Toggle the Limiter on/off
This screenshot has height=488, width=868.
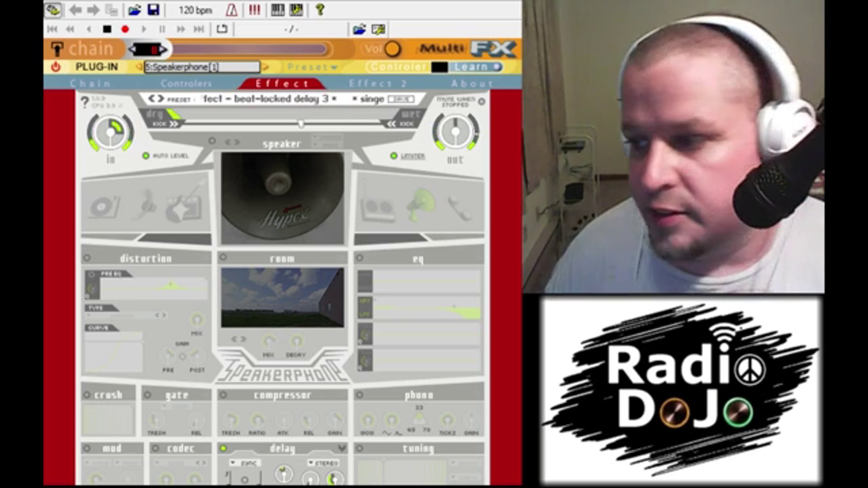[394, 156]
